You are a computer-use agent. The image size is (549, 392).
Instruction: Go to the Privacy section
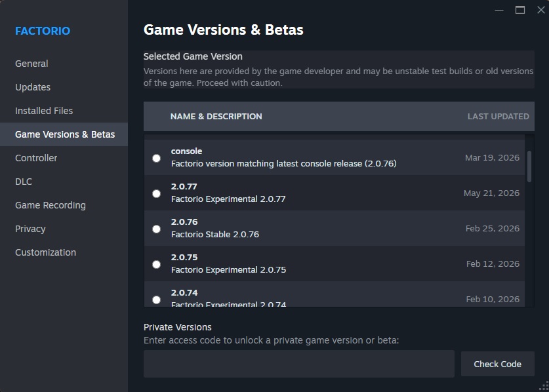coord(64,229)
